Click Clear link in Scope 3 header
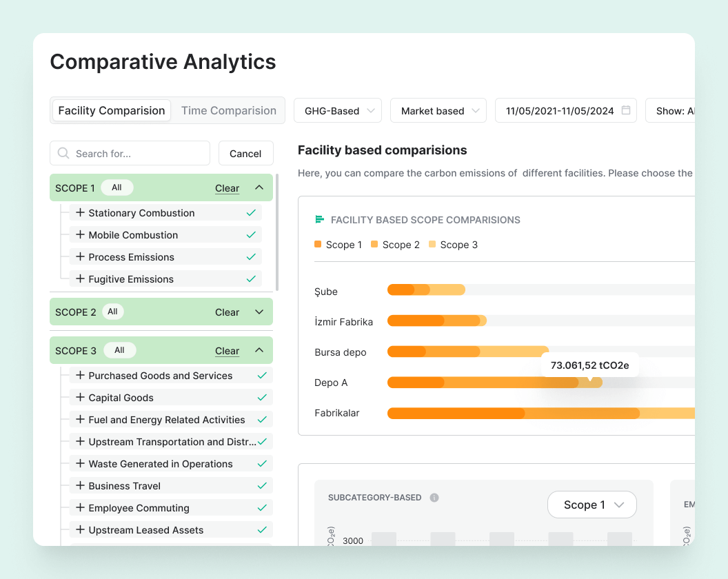The height and width of the screenshot is (579, 728). [227, 351]
